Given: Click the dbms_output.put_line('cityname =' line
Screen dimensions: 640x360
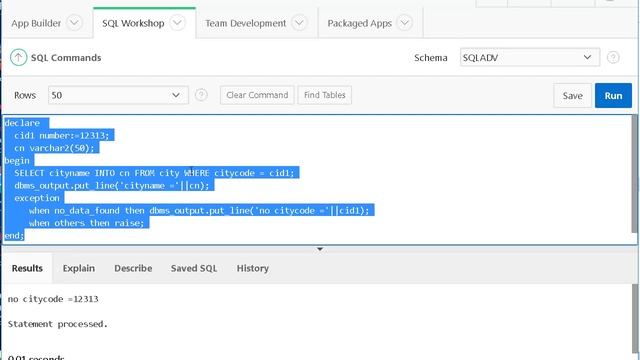Looking at the screenshot, I should tap(112, 186).
